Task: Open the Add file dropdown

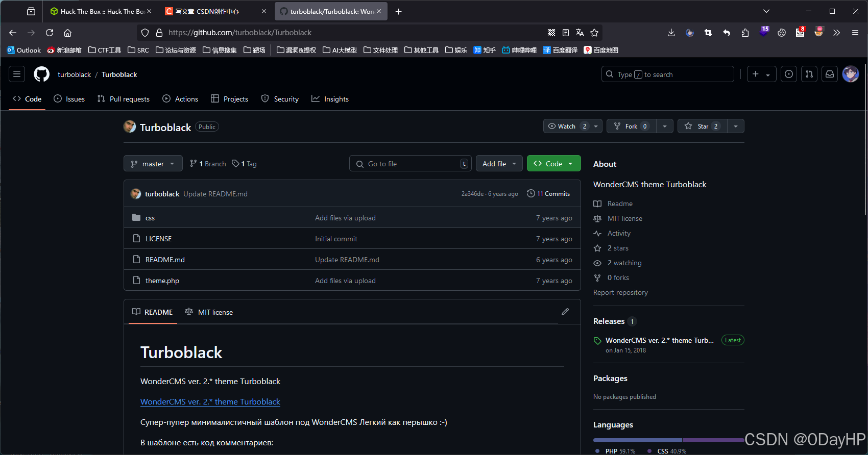Action: click(499, 164)
